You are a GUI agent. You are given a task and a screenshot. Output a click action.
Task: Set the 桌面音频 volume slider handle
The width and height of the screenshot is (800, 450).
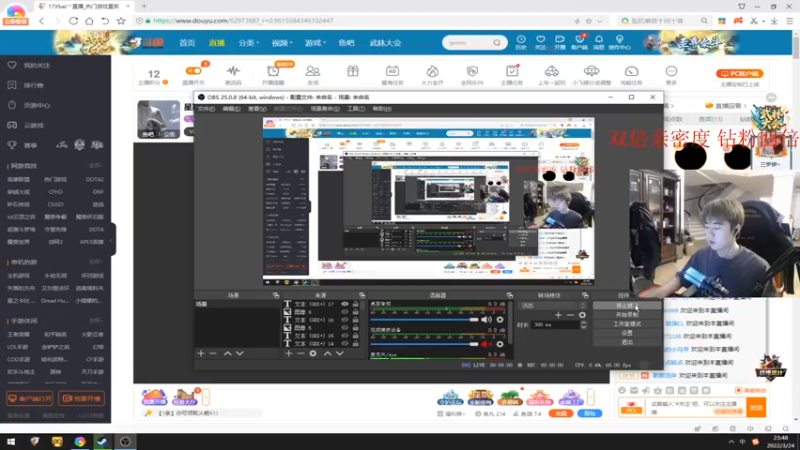point(474,320)
